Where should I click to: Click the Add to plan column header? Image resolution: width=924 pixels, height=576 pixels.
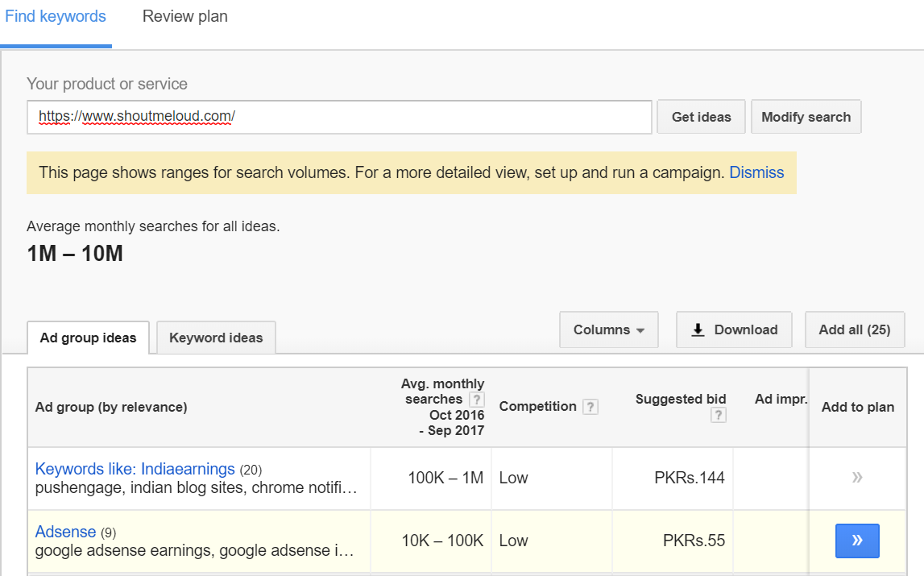tap(858, 408)
